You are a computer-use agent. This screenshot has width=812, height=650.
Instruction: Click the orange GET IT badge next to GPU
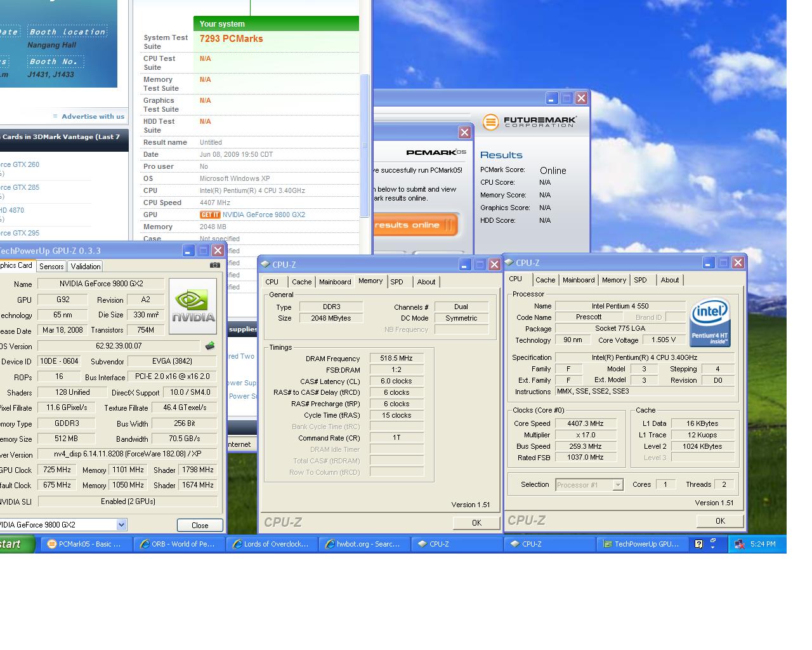tap(210, 215)
